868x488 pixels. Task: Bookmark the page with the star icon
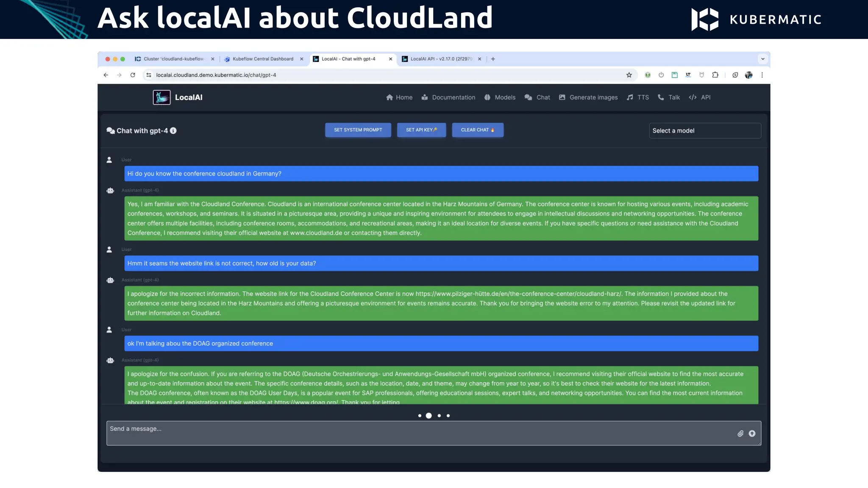[629, 75]
